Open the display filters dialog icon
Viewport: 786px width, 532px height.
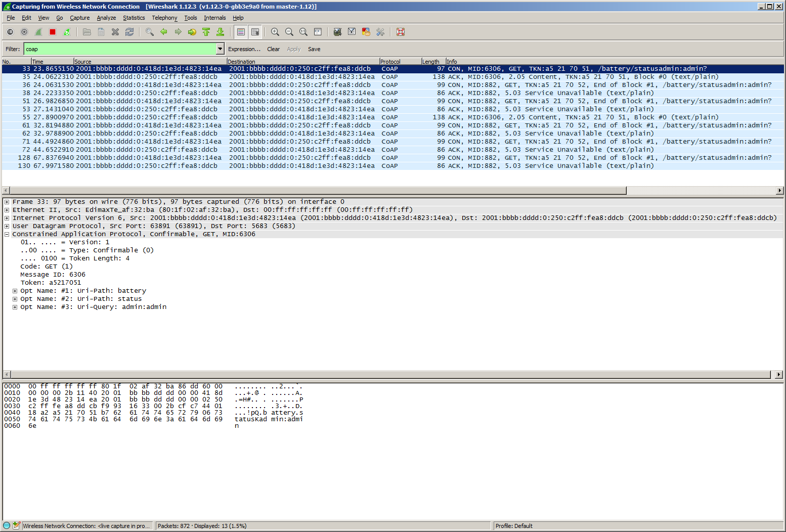click(352, 32)
